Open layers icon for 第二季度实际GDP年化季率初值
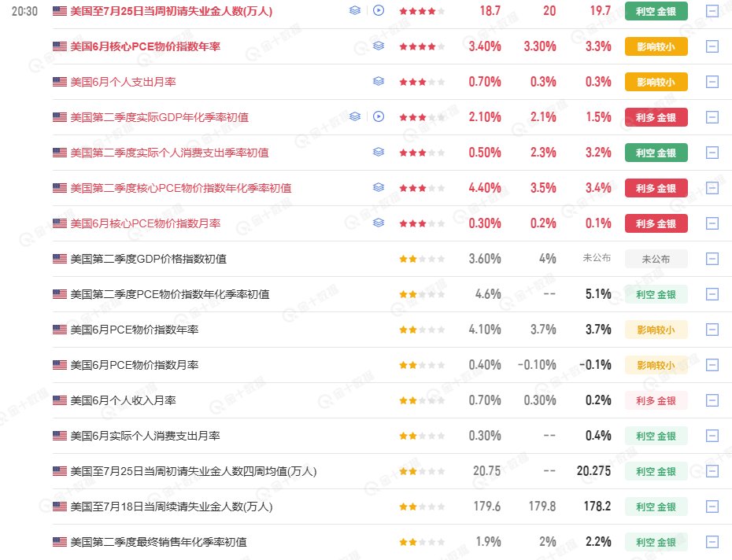The width and height of the screenshot is (732, 560). pos(355,116)
